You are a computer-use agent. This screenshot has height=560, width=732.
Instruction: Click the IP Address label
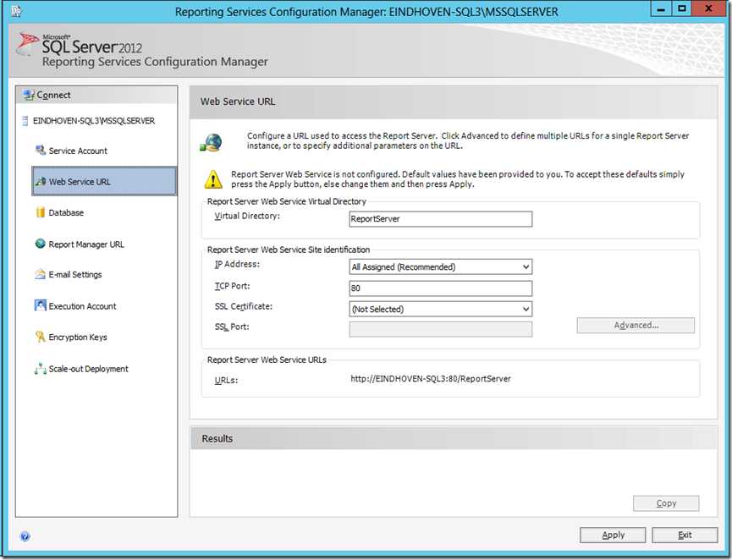[x=237, y=264]
